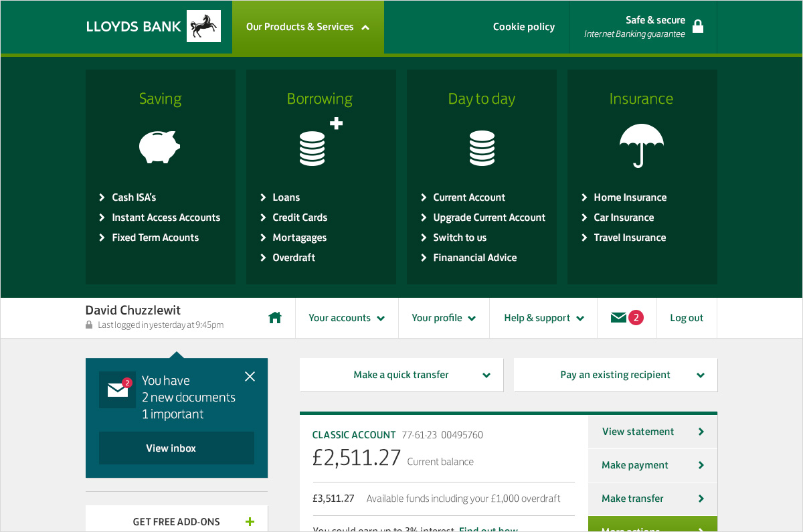Open Home Insurance link

(x=630, y=197)
